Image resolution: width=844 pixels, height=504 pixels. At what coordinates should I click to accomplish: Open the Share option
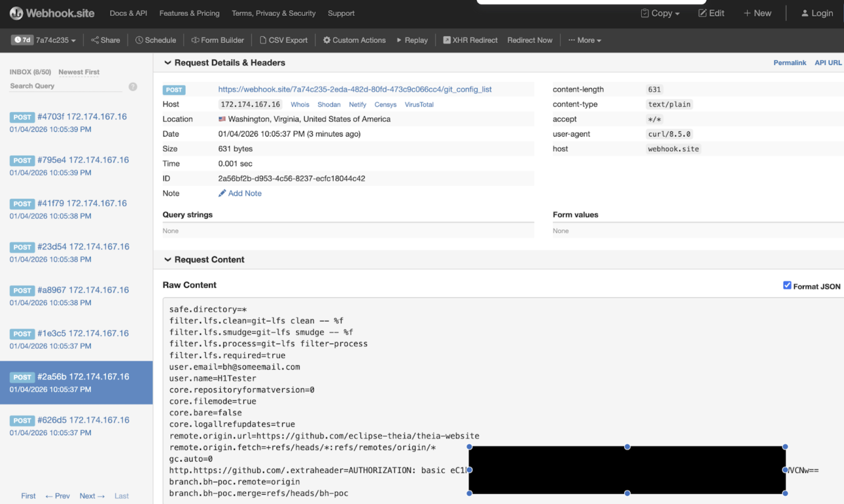point(105,40)
